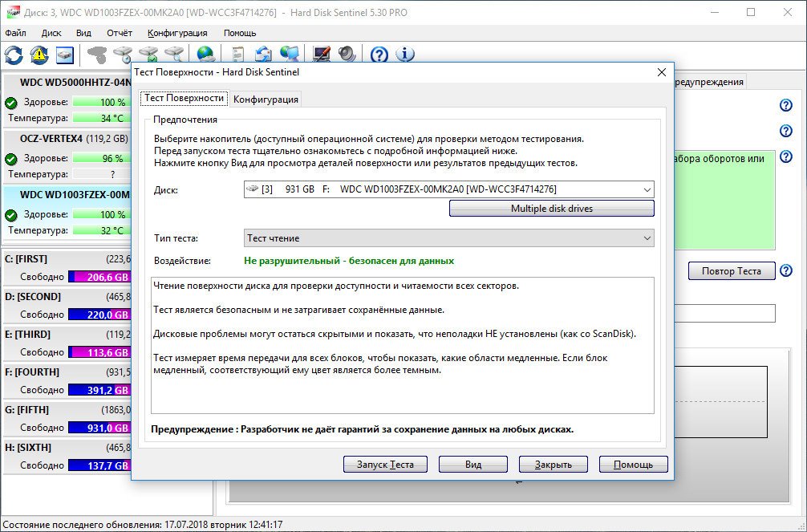The width and height of the screenshot is (807, 532).
Task: Click the blue-framed disk drive toolbar icon
Action: [65, 55]
